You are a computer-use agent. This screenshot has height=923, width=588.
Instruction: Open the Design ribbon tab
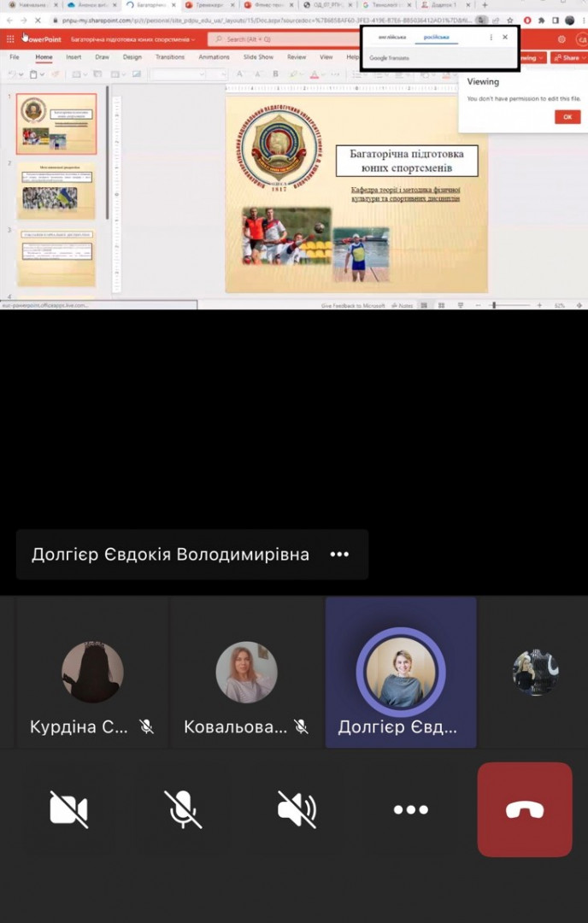(132, 57)
